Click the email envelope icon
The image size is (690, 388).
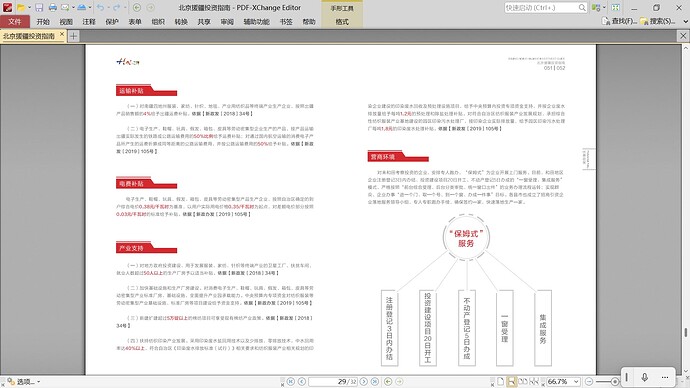point(65,7)
